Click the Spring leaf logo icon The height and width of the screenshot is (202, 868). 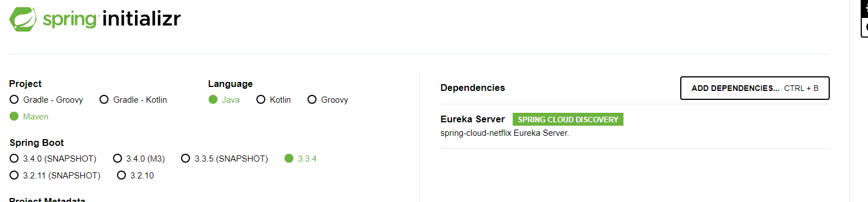pyautogui.click(x=24, y=19)
